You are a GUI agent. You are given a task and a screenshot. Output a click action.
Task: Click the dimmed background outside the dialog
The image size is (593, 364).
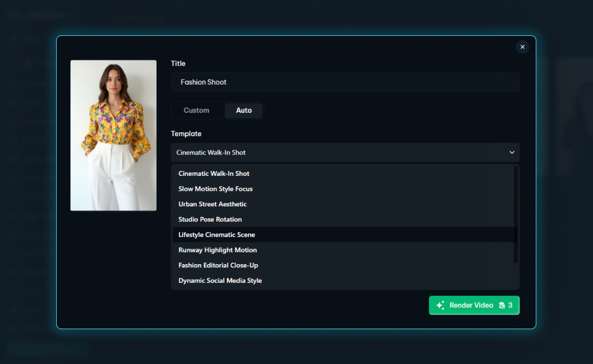click(29, 338)
